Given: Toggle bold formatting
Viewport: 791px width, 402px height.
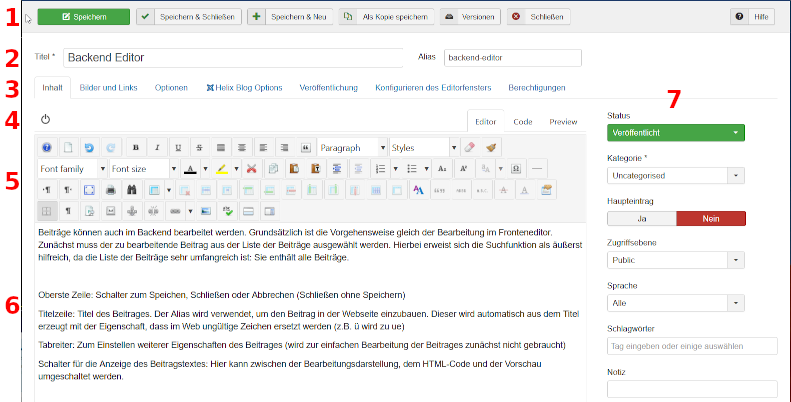Looking at the screenshot, I should [x=136, y=148].
